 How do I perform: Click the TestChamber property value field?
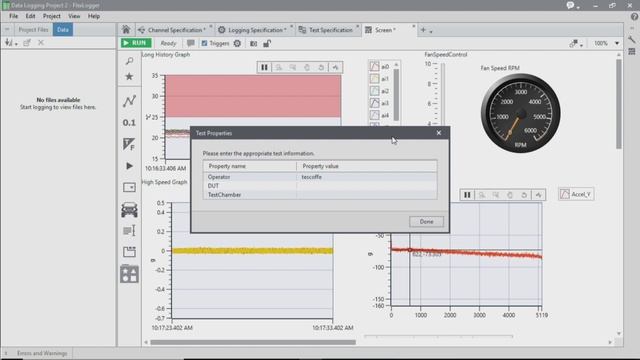[367, 195]
